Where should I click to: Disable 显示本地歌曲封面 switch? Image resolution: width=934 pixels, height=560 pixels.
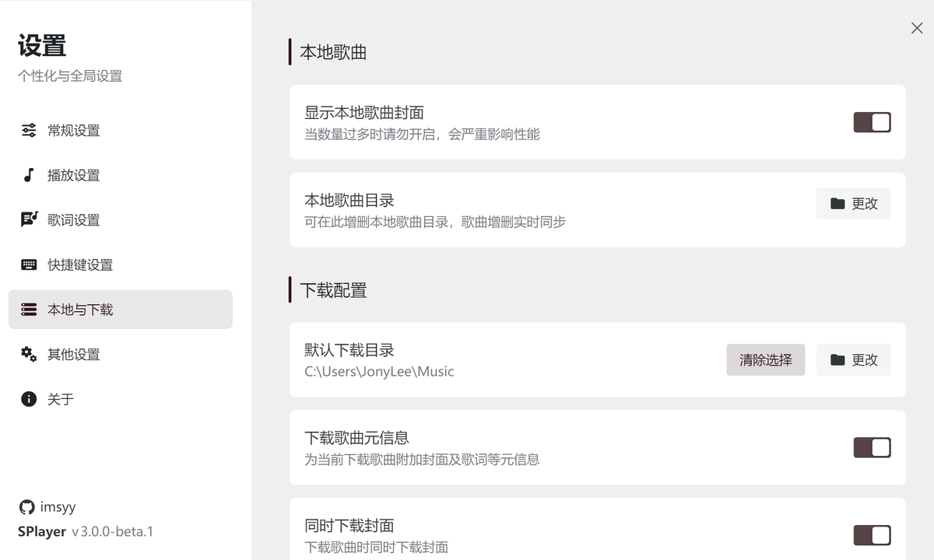click(872, 122)
